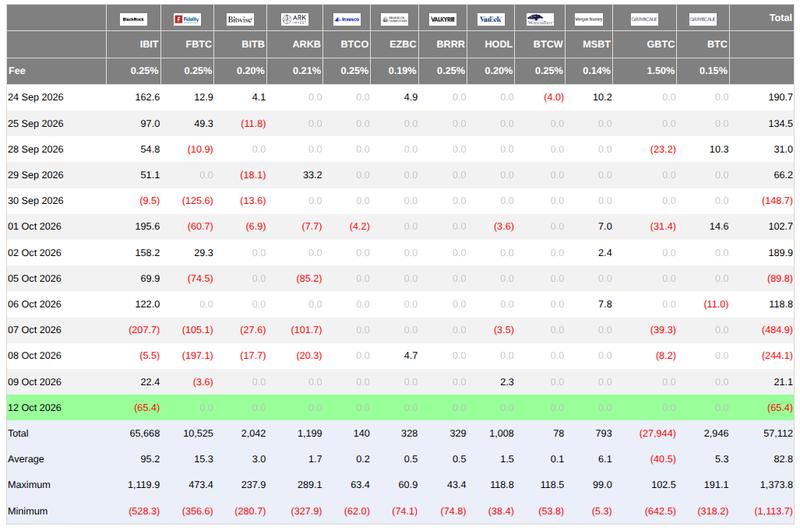Click the 190.7 total cell
800x530 pixels.
[x=781, y=97]
